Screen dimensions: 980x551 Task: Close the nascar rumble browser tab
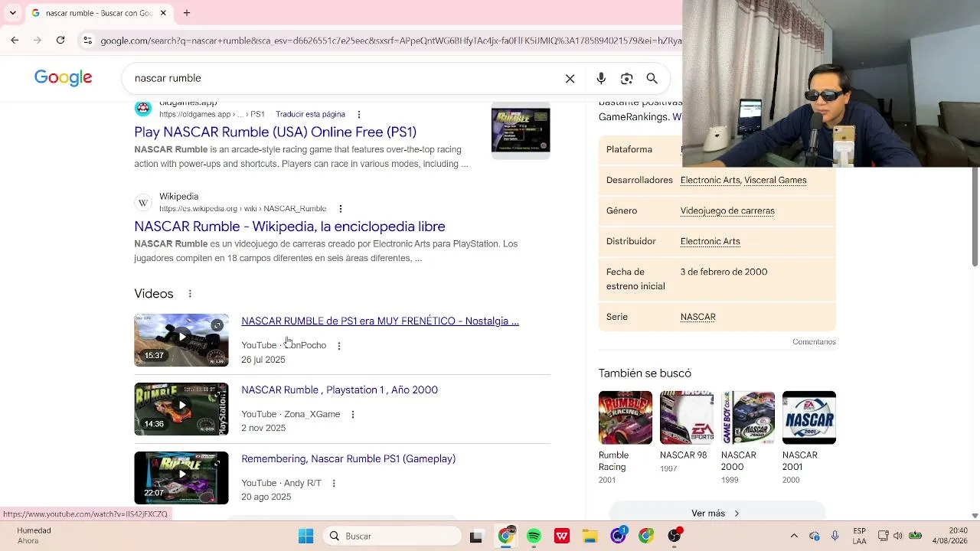[x=163, y=13]
